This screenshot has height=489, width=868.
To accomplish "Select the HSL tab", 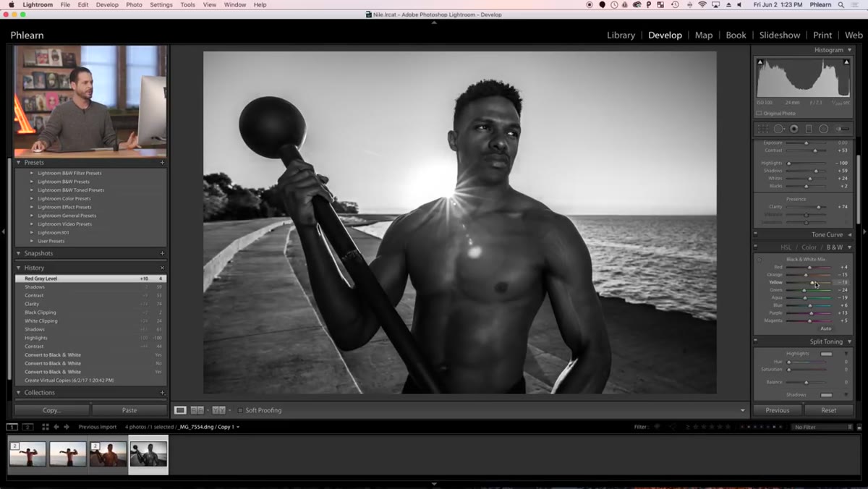I will click(786, 247).
